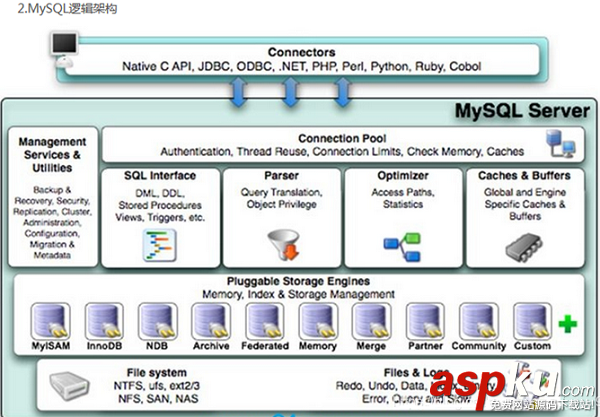The height and width of the screenshot is (417, 600).
Task: Click the 'SQL Interface' heading
Action: pyautogui.click(x=160, y=176)
